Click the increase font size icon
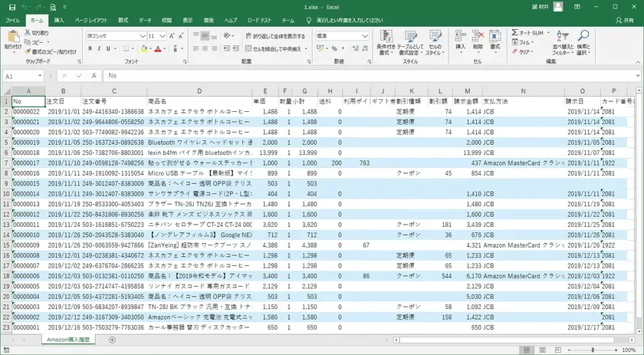The width and height of the screenshot is (644, 355). coord(172,36)
